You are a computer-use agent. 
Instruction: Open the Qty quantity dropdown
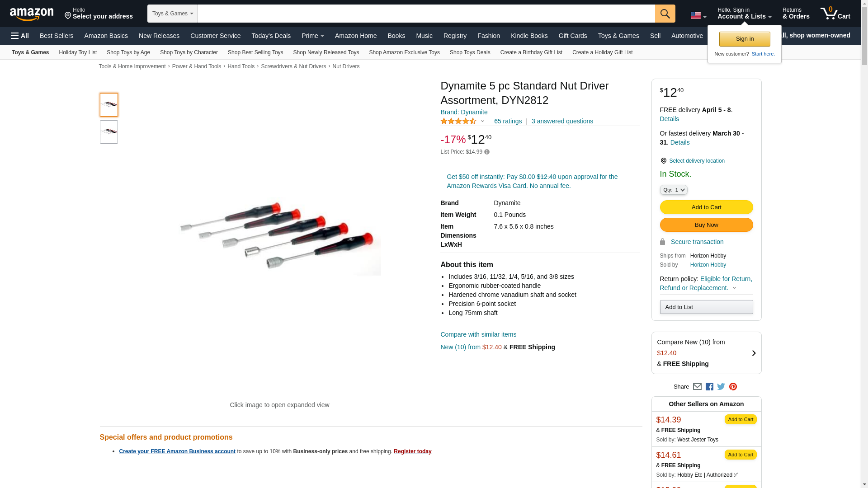point(674,190)
